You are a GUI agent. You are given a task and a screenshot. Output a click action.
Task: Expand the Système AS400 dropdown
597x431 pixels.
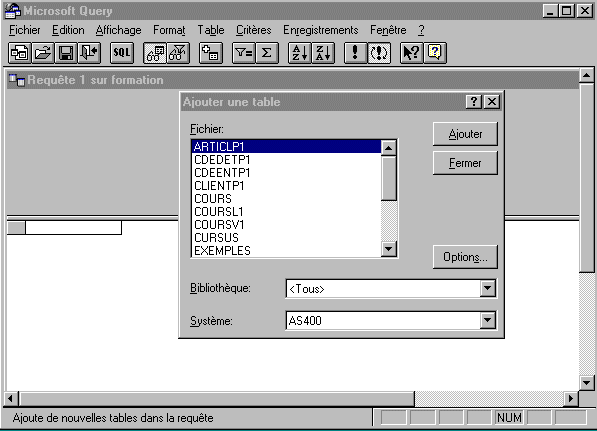[x=488, y=320]
